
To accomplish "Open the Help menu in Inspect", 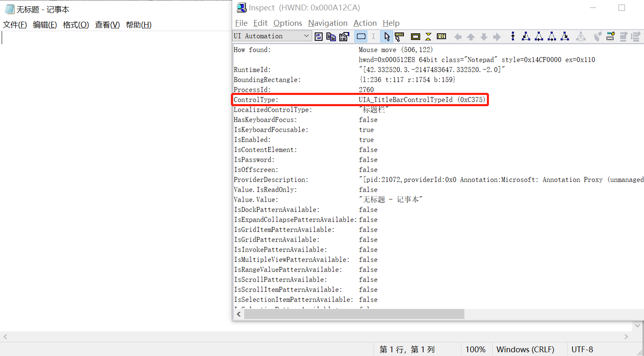I will coord(391,23).
